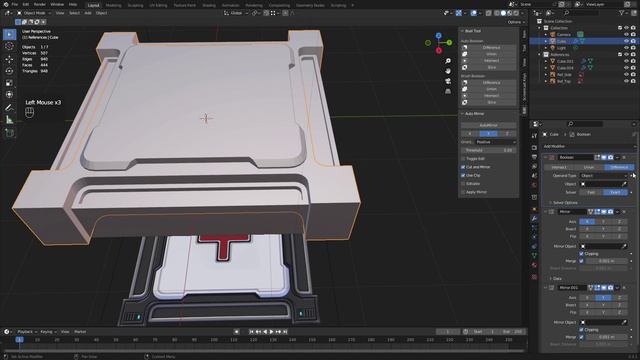Screen dimensions: 640x360
Task: Click the timeline current frame marker
Action: (x=19, y=340)
